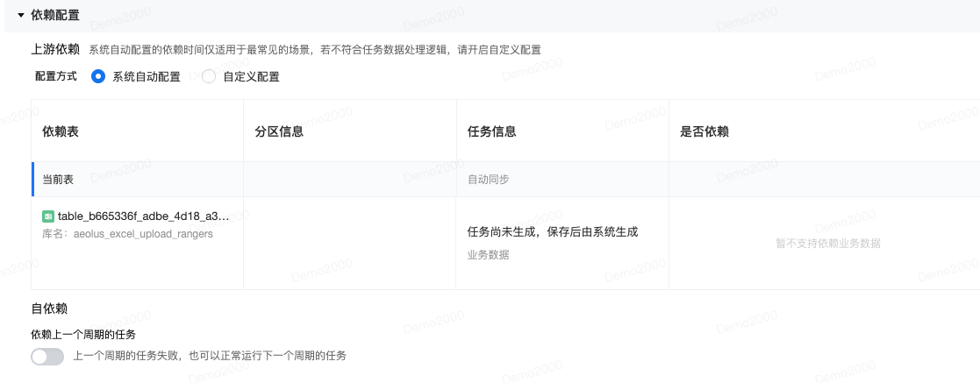Select the 系统自动配置 radio button
This screenshot has width=980, height=383.
[98, 77]
